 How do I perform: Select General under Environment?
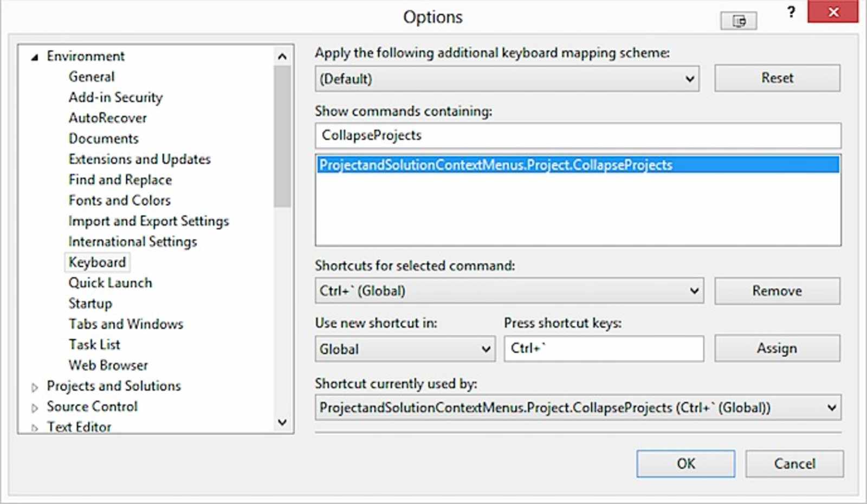[92, 76]
